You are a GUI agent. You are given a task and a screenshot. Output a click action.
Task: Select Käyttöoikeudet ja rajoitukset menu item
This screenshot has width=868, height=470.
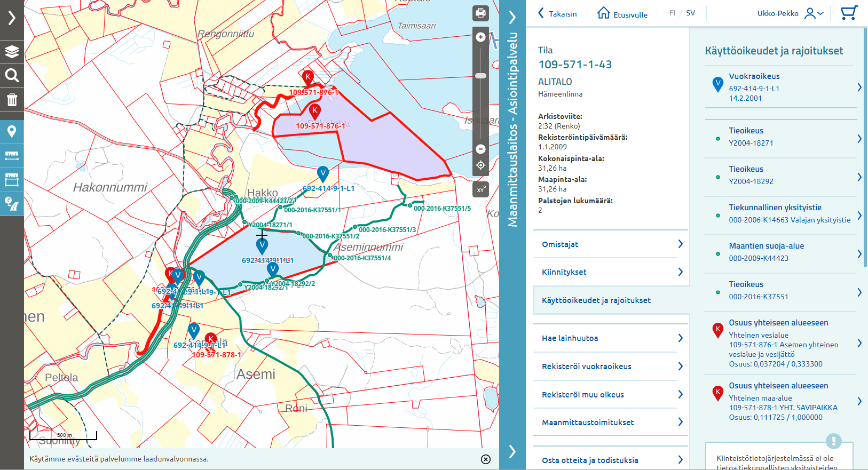611,300
